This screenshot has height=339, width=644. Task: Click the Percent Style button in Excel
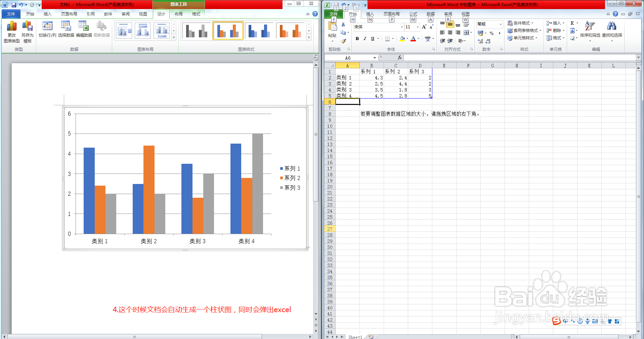pyautogui.click(x=491, y=33)
